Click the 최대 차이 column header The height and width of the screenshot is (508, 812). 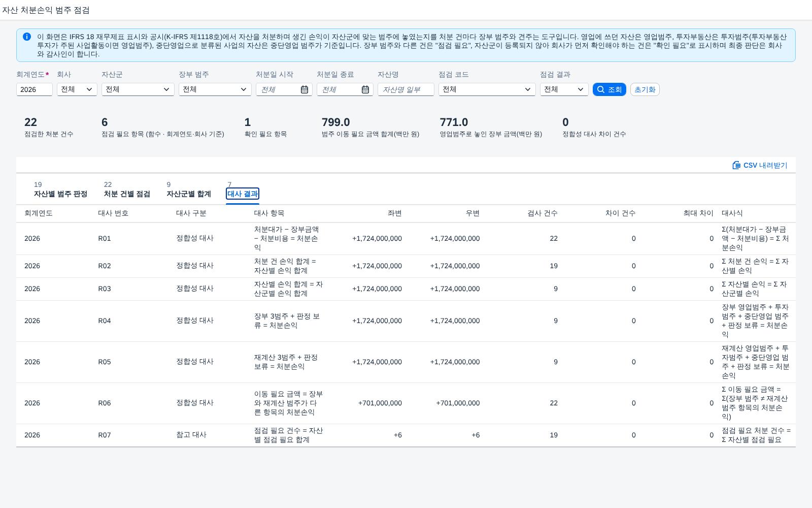(x=698, y=213)
